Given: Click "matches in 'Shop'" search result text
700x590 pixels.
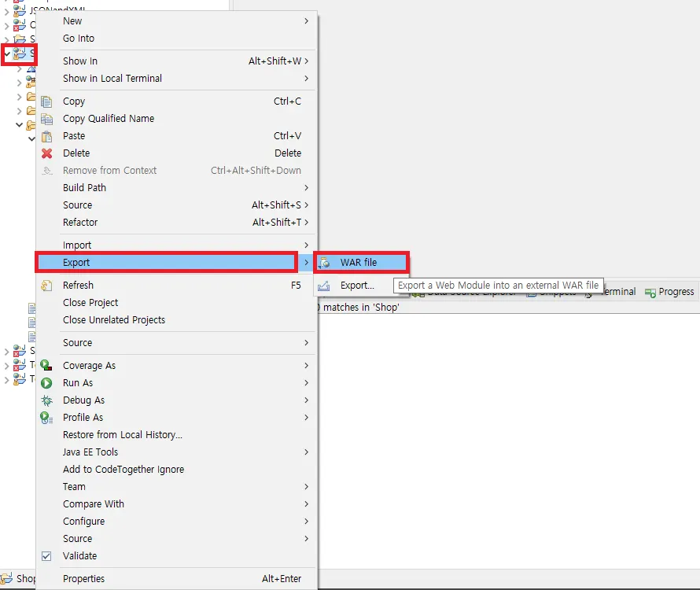Looking at the screenshot, I should click(x=361, y=308).
